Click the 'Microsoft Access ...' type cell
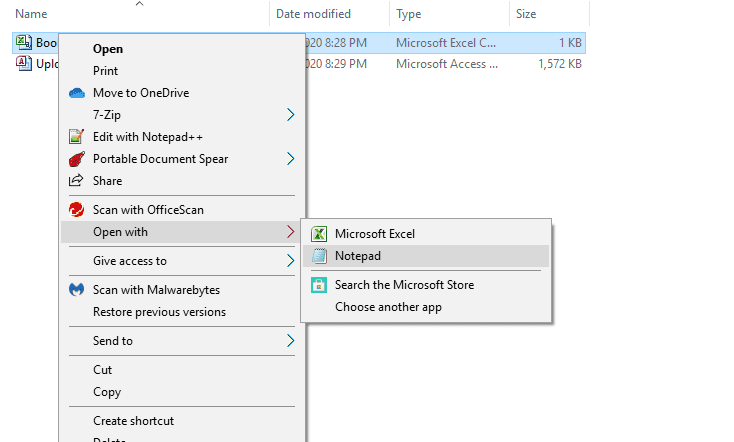The image size is (734, 442). coord(447,64)
